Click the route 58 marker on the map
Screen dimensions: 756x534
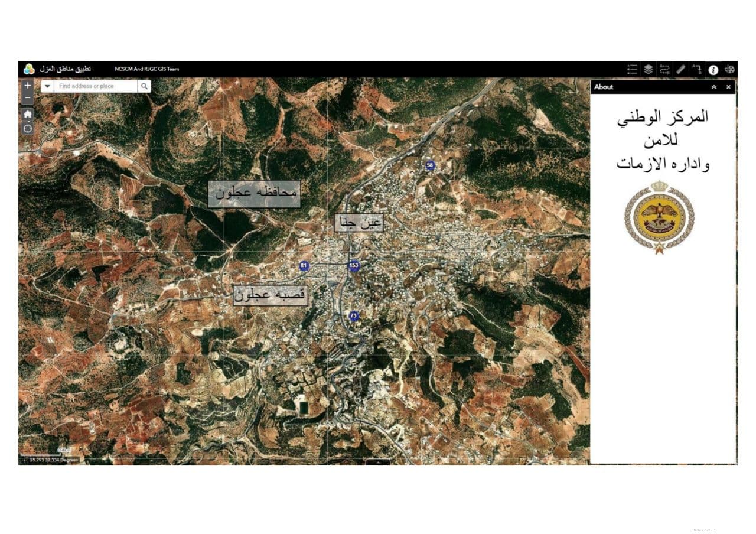(430, 166)
